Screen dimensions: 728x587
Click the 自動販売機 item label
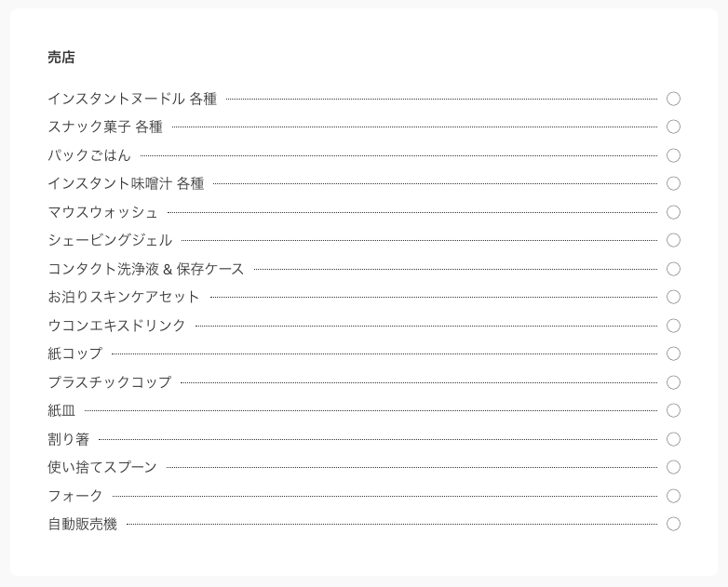point(83,524)
